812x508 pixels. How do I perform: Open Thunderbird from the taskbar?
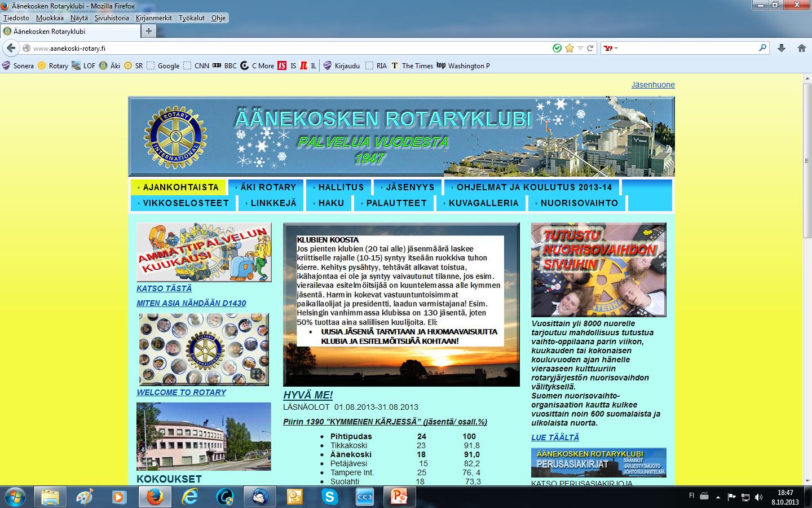[x=260, y=497]
